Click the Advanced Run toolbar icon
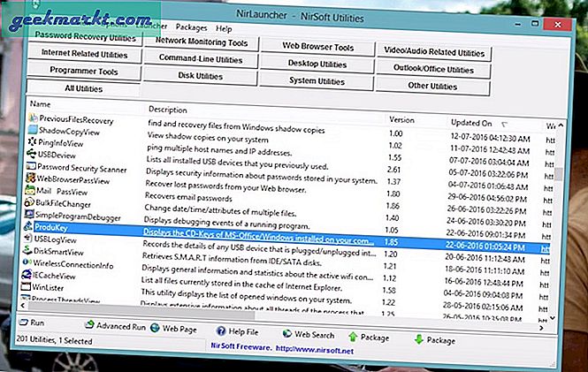Screen dimensions: 588x372 pos(89,324)
